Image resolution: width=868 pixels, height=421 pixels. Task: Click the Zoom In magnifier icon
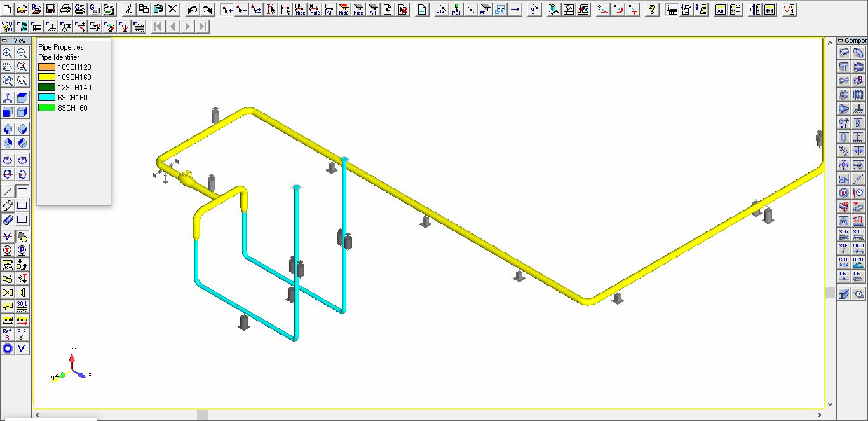[x=8, y=53]
